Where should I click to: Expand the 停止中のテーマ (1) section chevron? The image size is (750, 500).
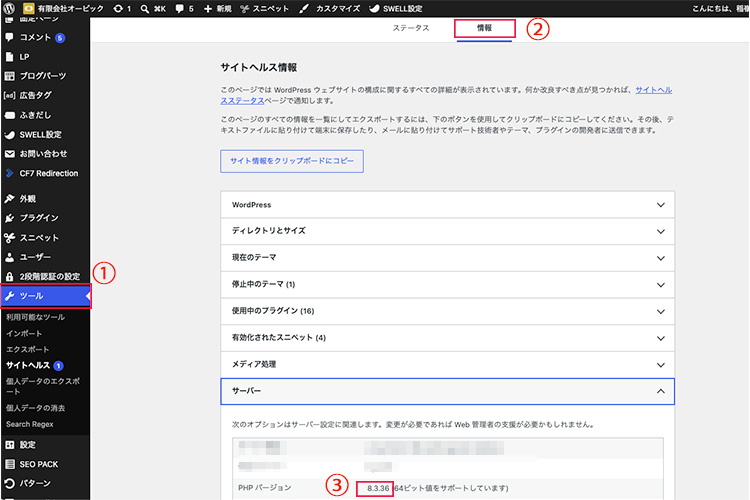click(661, 285)
